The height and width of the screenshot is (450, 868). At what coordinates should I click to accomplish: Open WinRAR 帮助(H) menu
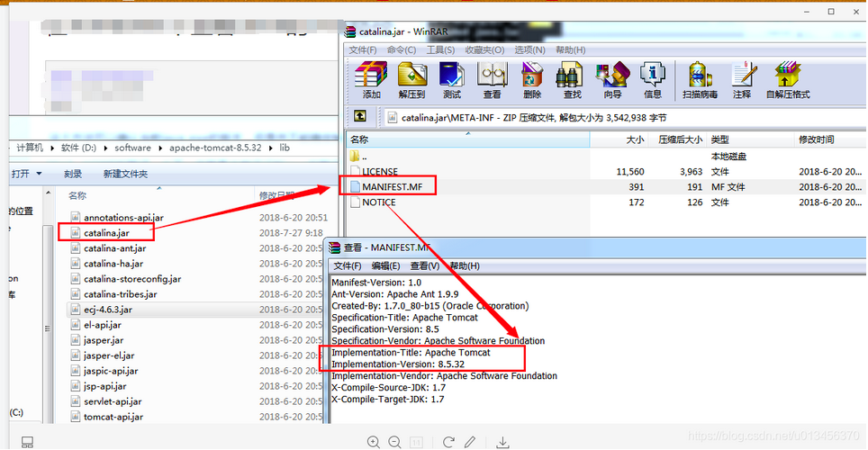[571, 49]
